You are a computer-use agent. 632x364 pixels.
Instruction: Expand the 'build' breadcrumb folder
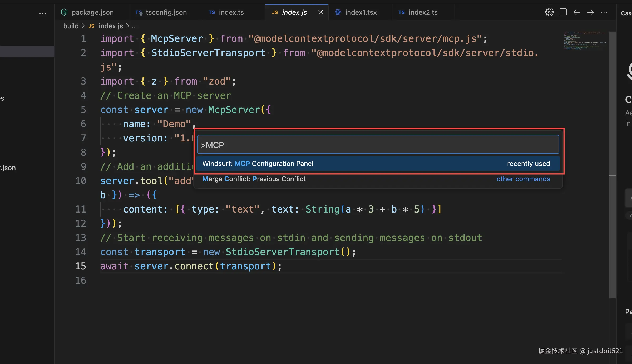pos(71,26)
